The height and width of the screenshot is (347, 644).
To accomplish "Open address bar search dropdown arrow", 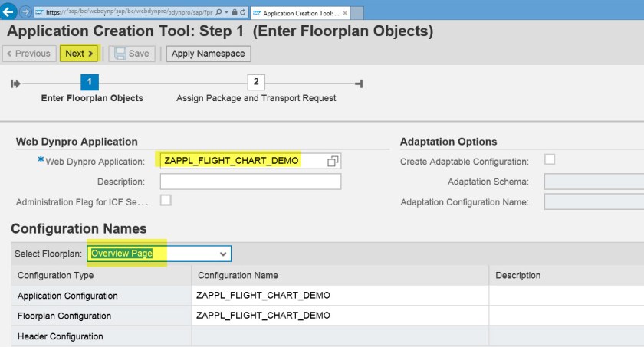I will tap(226, 13).
